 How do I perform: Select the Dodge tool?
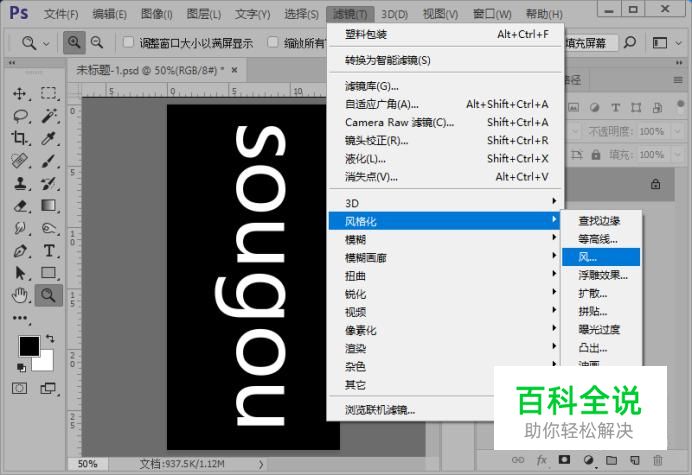(49, 228)
